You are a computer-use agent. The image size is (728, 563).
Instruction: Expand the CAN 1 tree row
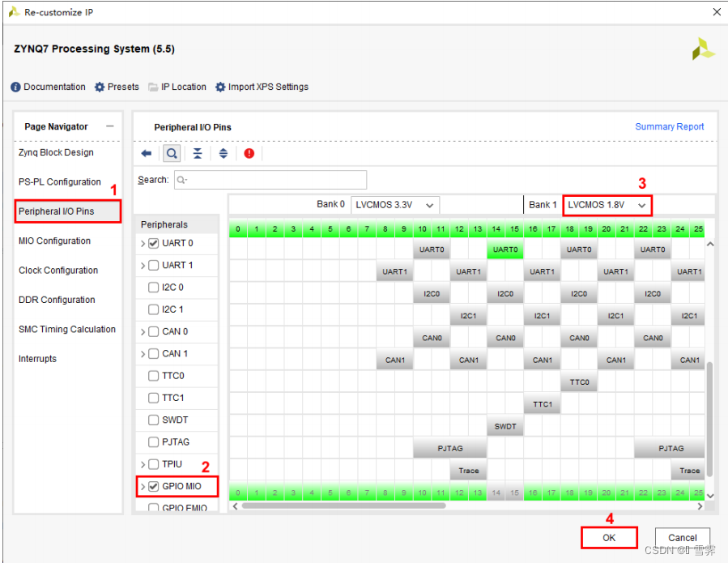(x=143, y=354)
